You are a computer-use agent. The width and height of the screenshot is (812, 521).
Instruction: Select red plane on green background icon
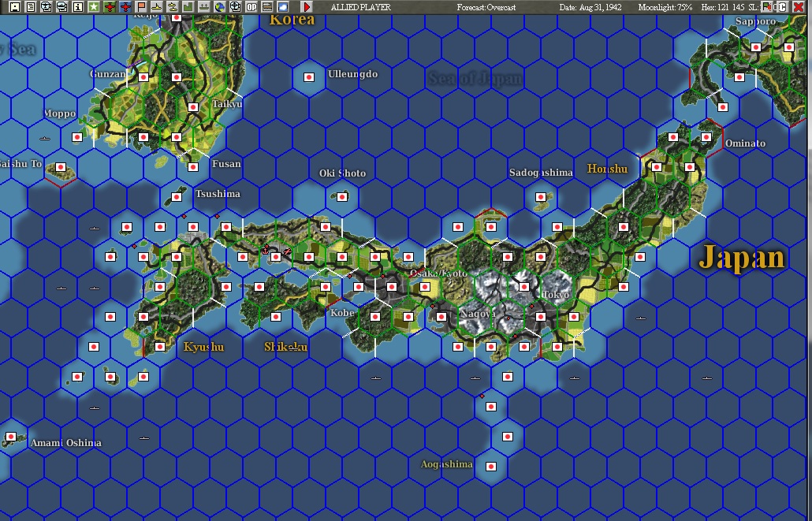click(110, 7)
